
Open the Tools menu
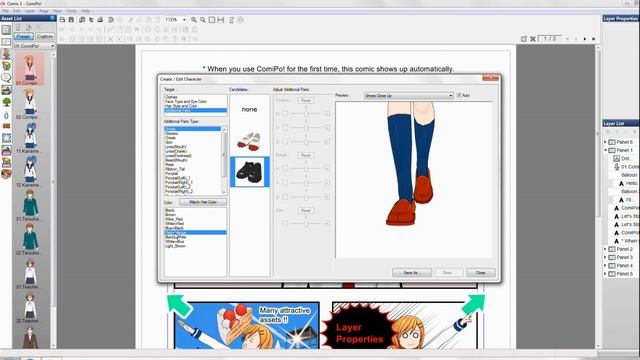pos(71,11)
